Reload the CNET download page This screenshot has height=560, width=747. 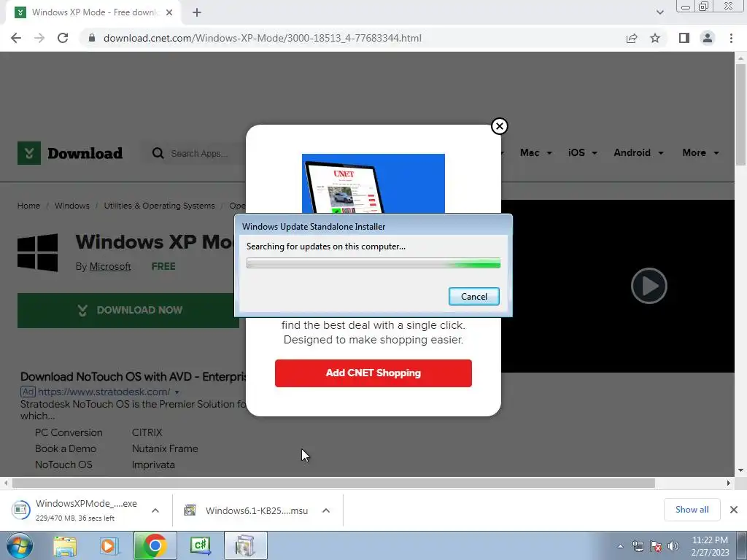[63, 38]
